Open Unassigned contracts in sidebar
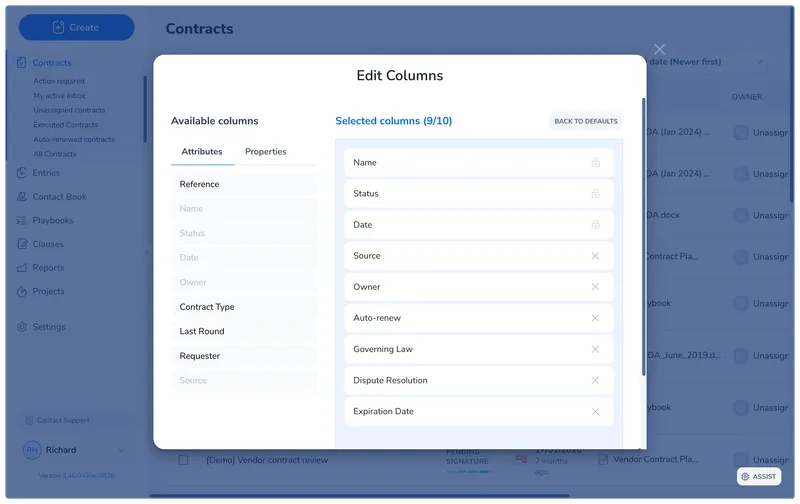Screen dimensions: 800x504 tap(69, 110)
